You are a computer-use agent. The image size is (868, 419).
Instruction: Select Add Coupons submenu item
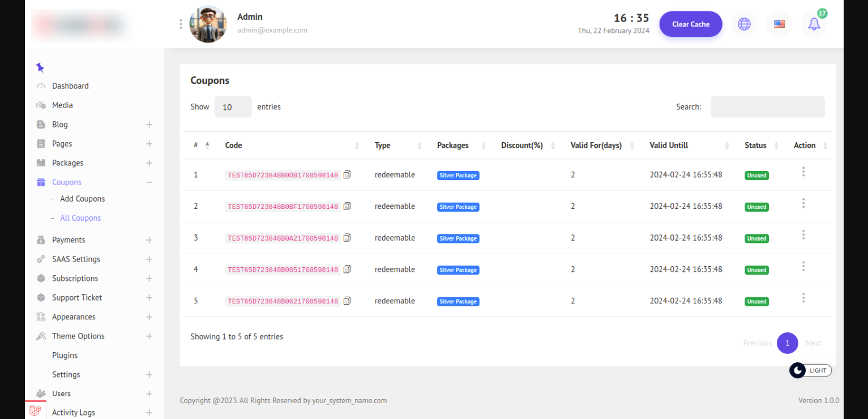pos(82,199)
